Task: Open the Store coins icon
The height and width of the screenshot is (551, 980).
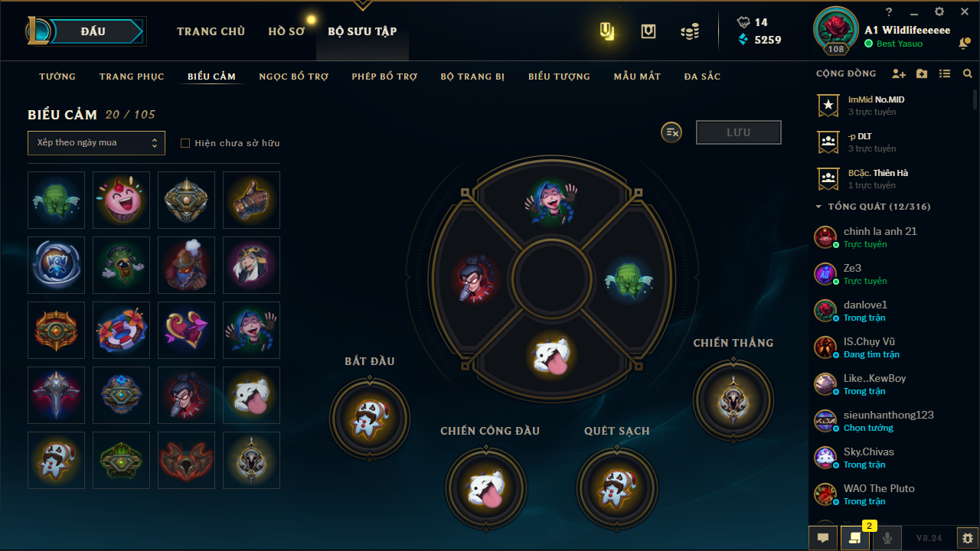Action: pos(690,31)
